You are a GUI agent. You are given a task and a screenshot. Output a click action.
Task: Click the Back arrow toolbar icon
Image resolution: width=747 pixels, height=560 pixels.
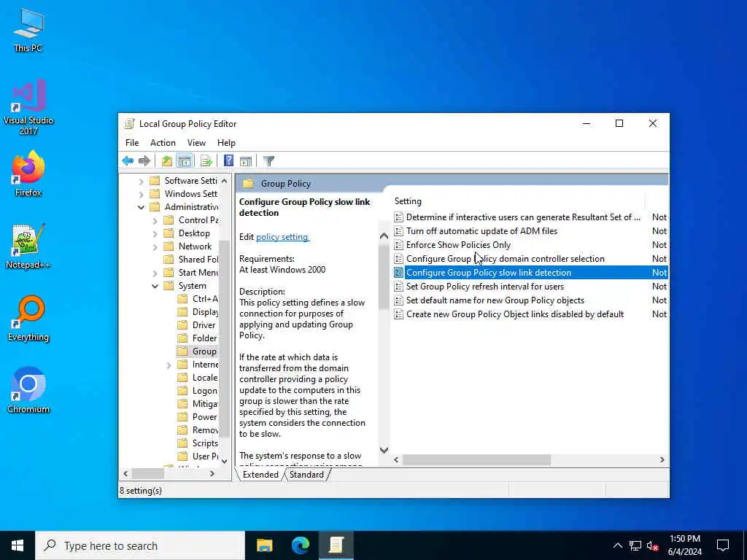tap(128, 161)
